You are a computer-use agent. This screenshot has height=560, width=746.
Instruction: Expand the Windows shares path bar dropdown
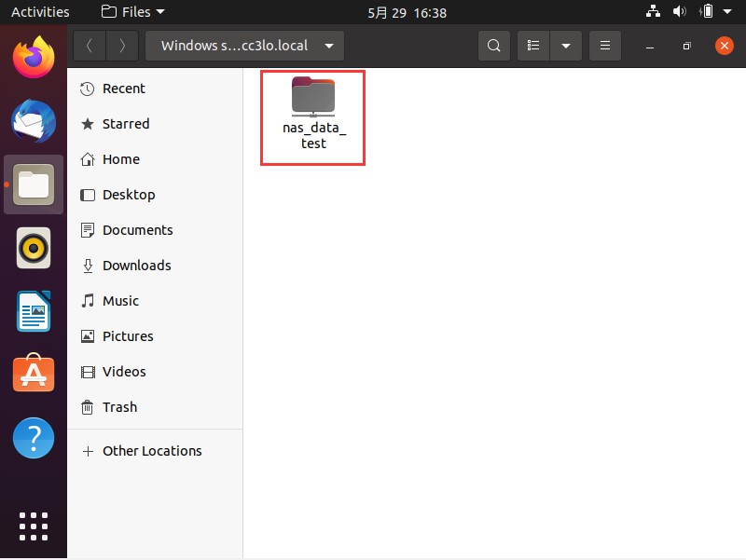328,46
